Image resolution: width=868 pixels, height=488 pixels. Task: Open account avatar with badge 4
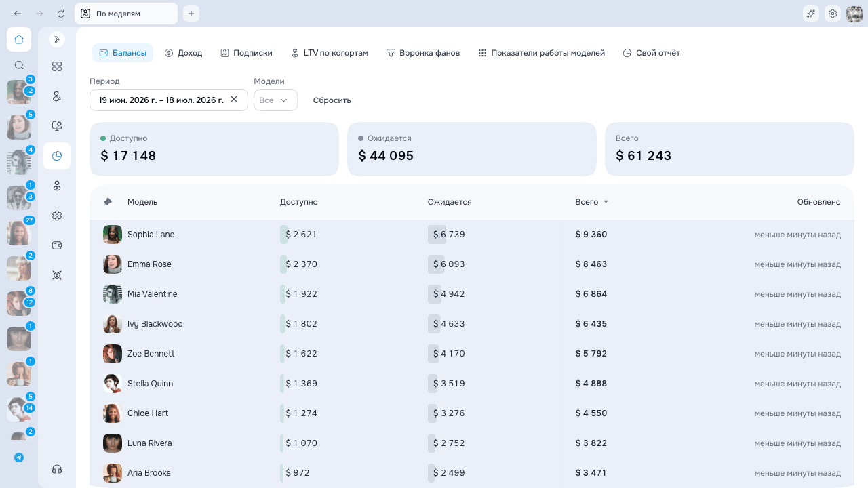(19, 163)
